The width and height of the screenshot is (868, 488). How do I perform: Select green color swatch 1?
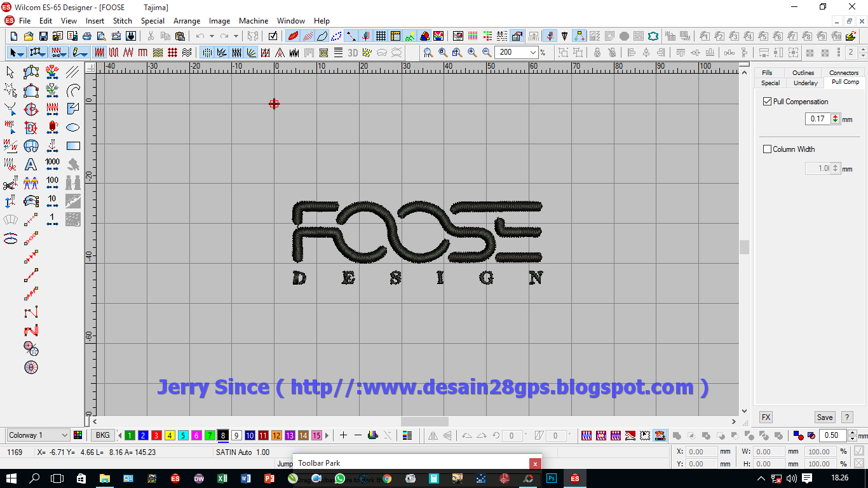click(130, 435)
